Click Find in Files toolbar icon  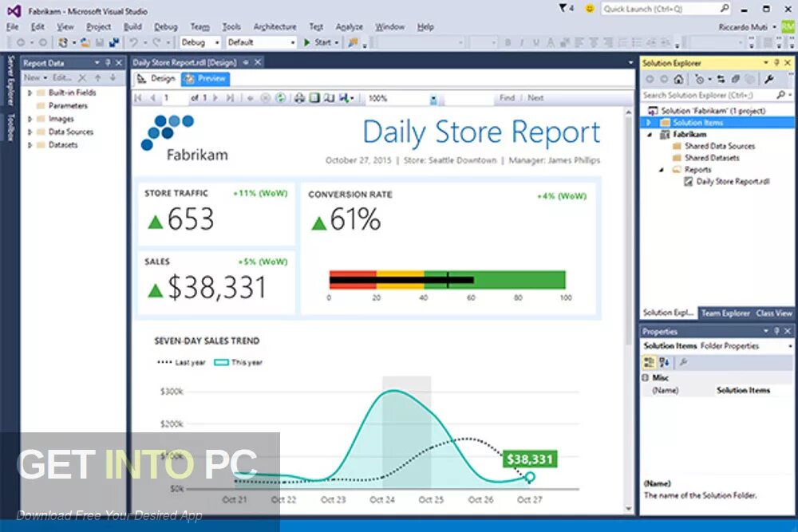[353, 43]
